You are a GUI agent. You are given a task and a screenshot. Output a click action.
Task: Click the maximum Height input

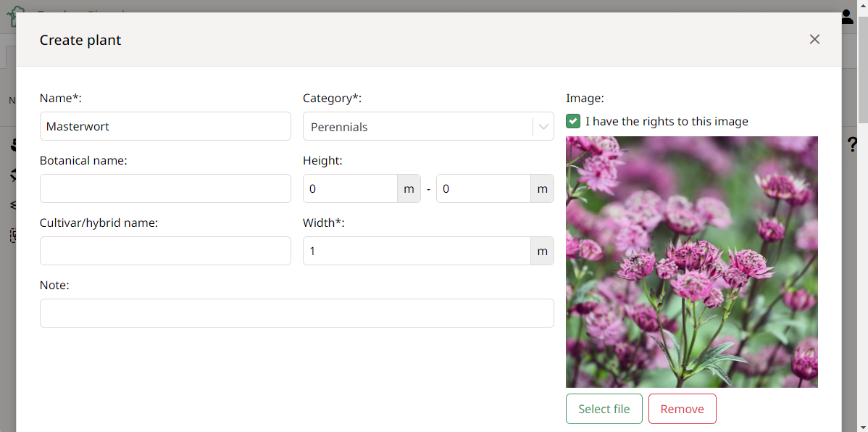pos(483,188)
